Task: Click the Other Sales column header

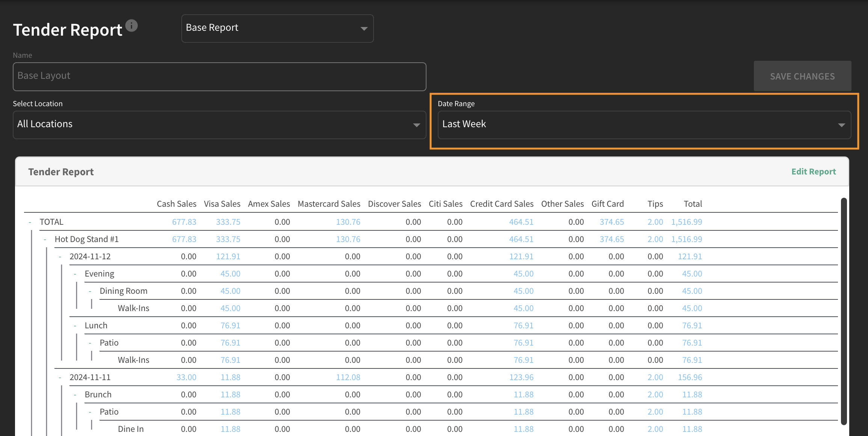Action: click(562, 204)
